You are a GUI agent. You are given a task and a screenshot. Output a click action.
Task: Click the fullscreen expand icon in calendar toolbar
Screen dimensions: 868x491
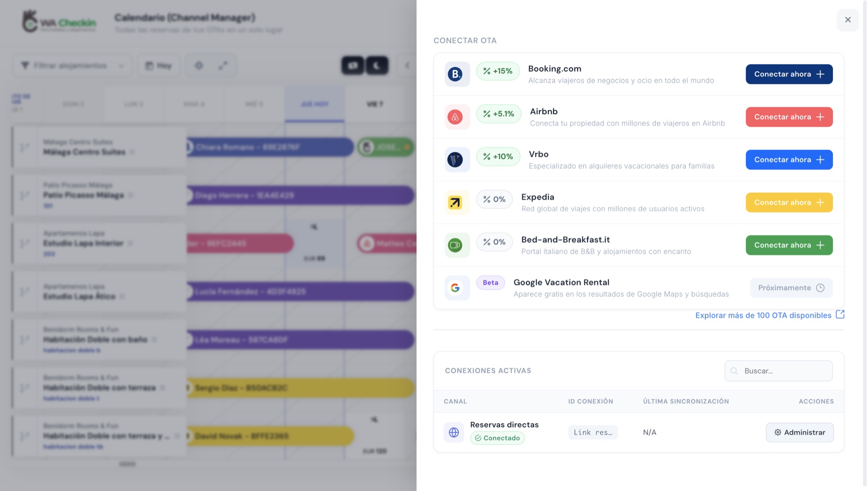coord(223,66)
